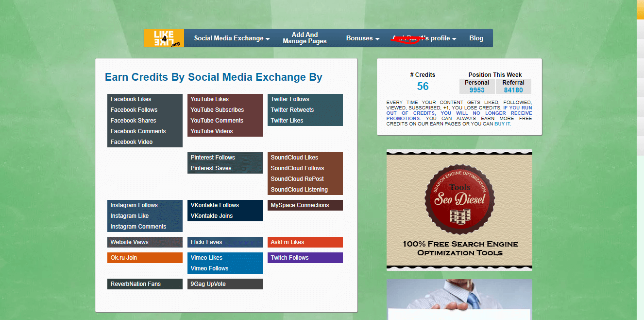This screenshot has height=320, width=644.
Task: Click the BUY IT credits link
Action: [x=502, y=124]
